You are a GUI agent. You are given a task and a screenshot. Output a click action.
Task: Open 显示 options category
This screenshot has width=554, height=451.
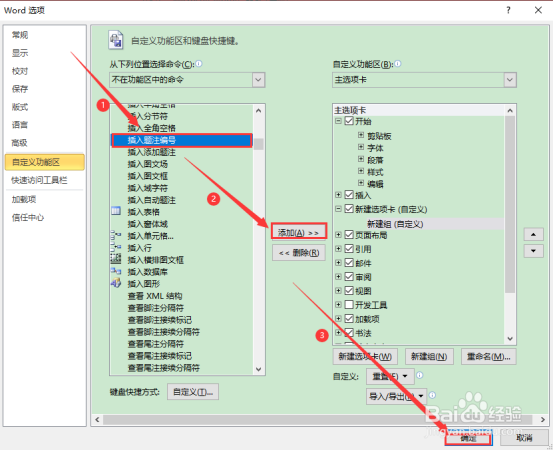[x=20, y=53]
